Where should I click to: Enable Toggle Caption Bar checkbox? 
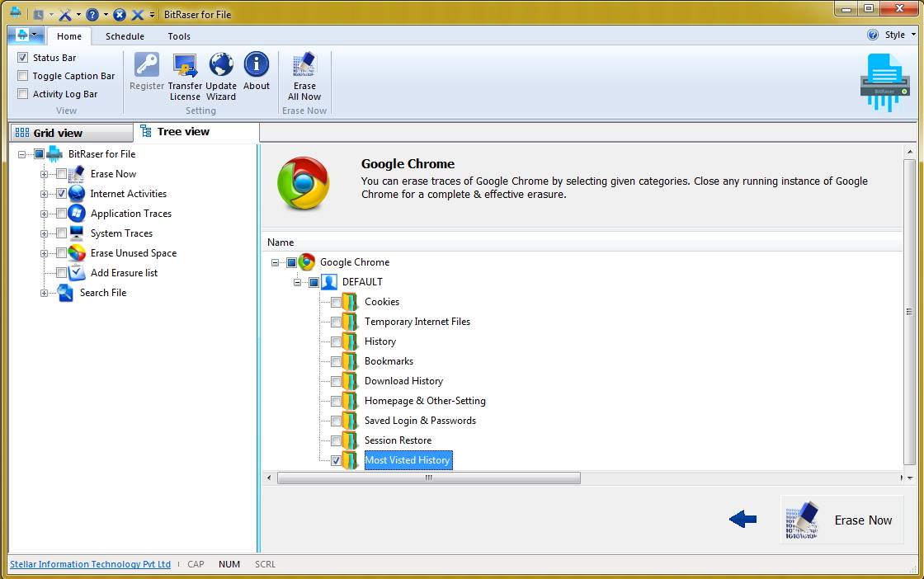[23, 75]
